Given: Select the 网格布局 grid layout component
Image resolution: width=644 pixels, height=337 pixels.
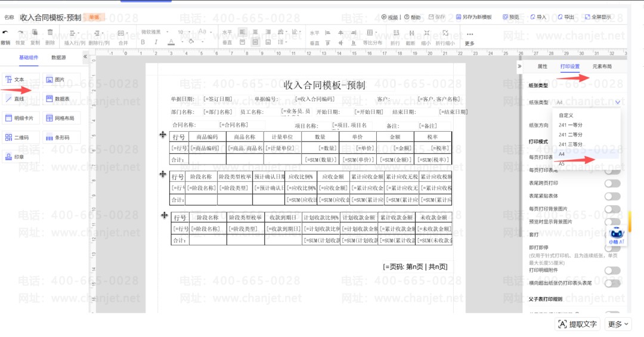Looking at the screenshot, I should [x=61, y=118].
